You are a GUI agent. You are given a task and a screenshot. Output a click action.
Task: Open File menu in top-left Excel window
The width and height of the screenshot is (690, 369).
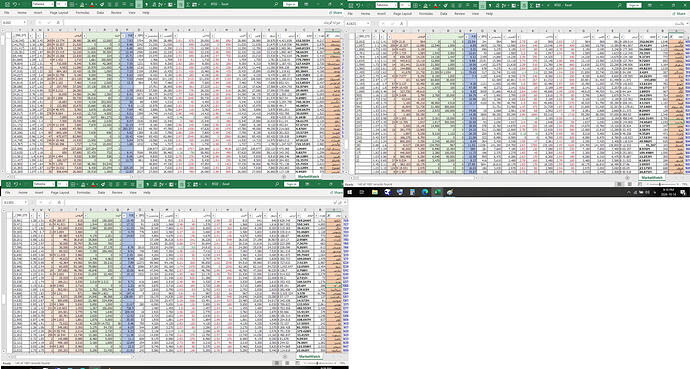[7, 13]
